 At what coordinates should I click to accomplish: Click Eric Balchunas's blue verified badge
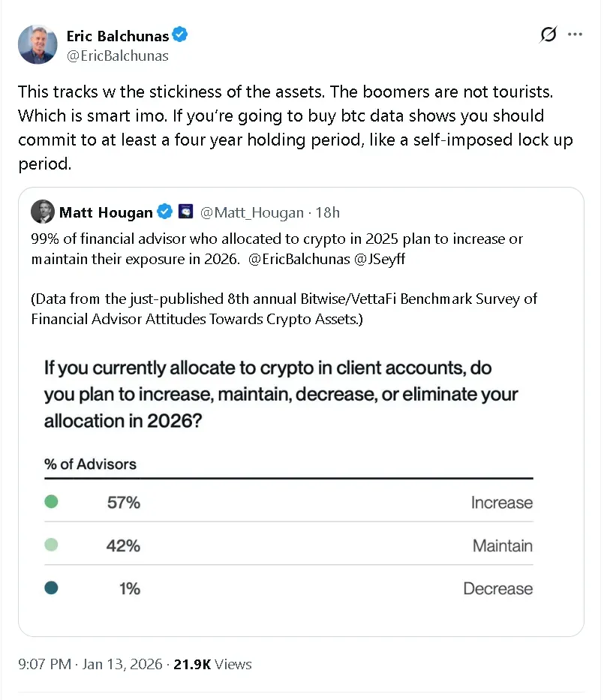[x=181, y=35]
